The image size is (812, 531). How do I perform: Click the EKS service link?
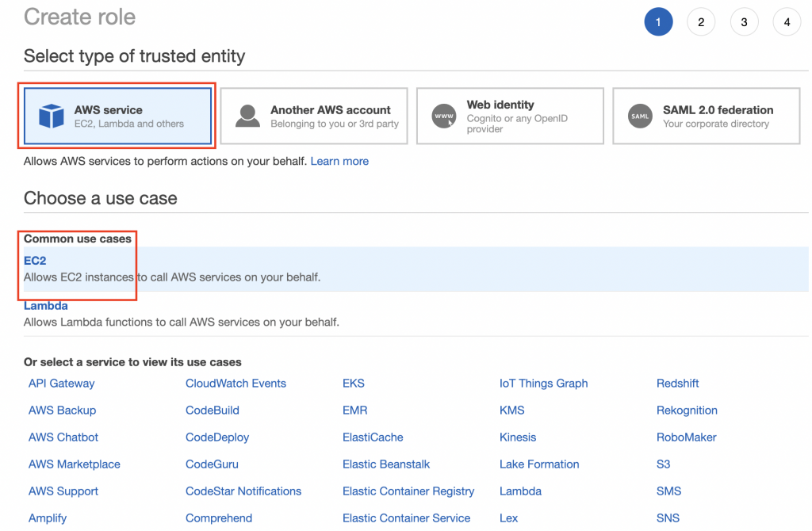coord(354,384)
